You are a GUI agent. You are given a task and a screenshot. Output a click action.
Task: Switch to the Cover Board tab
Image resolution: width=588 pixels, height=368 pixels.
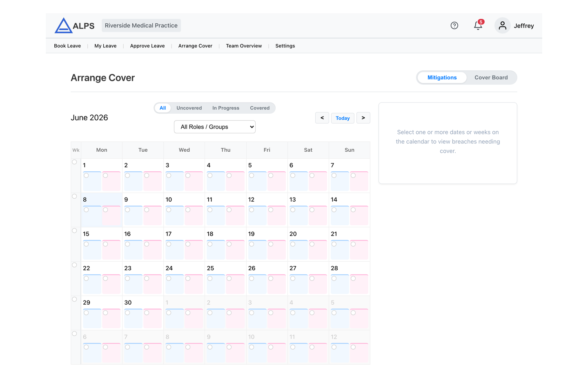(491, 77)
